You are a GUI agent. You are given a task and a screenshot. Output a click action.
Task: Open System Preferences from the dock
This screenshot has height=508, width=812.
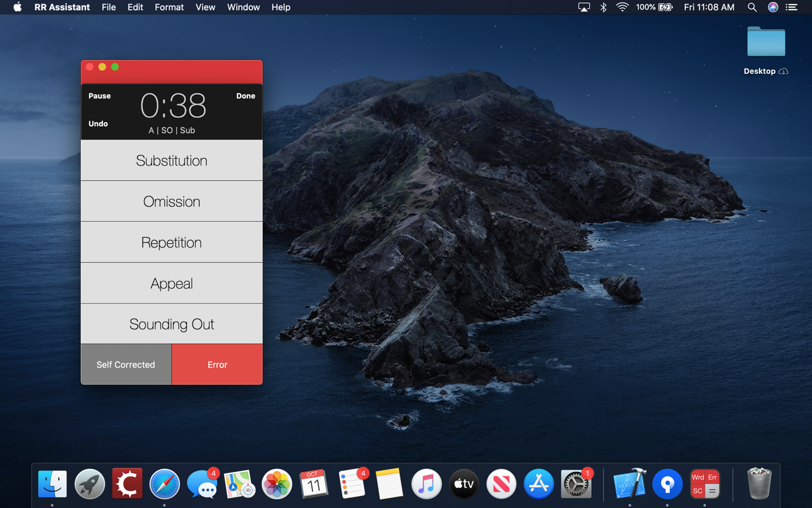576,484
